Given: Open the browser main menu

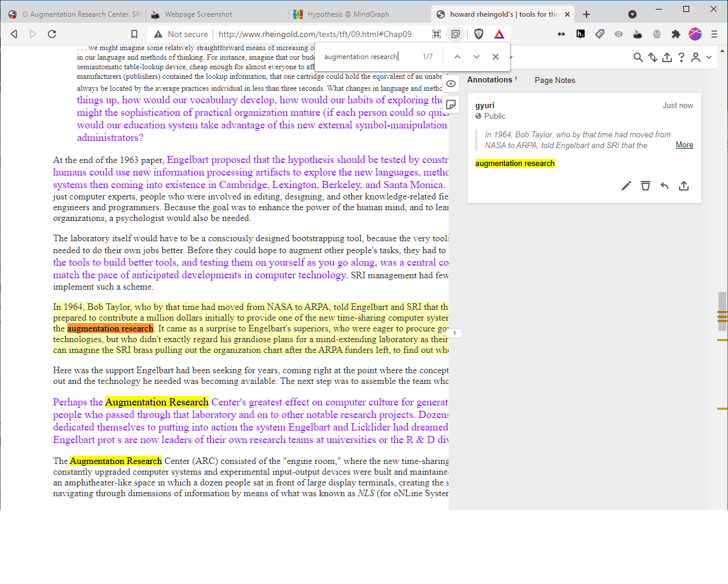Looking at the screenshot, I should (714, 34).
